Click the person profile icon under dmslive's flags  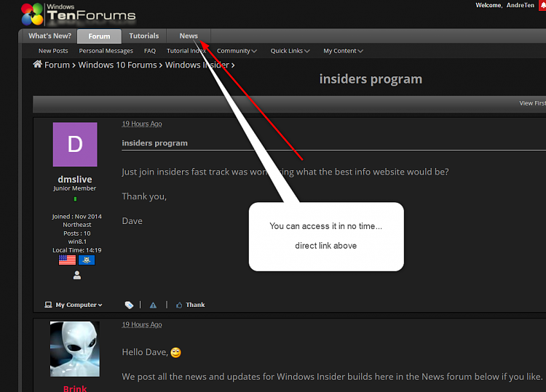[x=77, y=275]
